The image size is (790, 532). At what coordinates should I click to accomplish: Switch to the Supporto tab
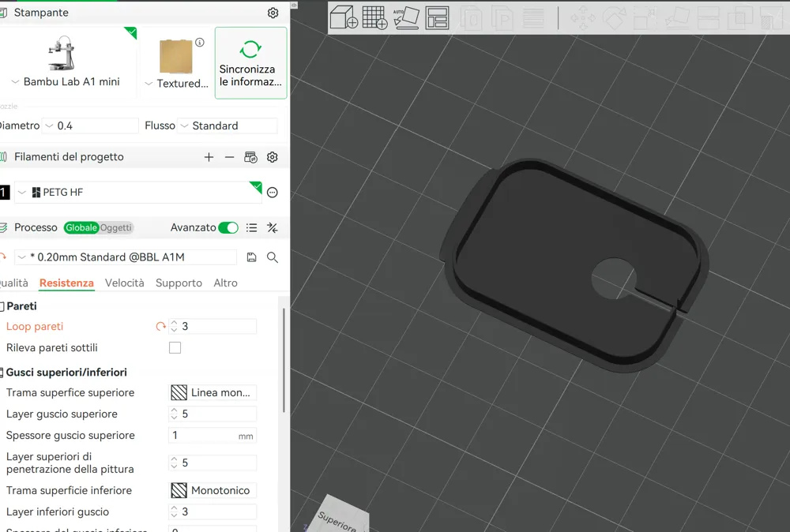coord(179,283)
